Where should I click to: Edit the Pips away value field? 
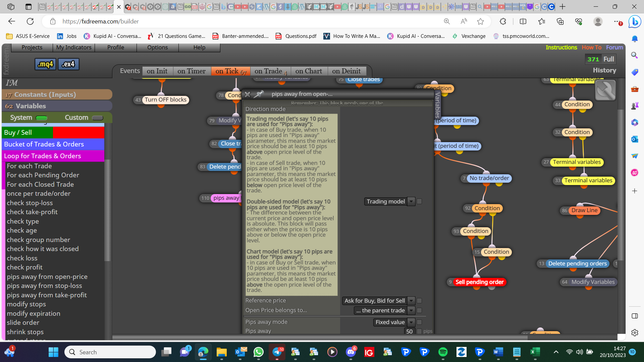[409, 331]
